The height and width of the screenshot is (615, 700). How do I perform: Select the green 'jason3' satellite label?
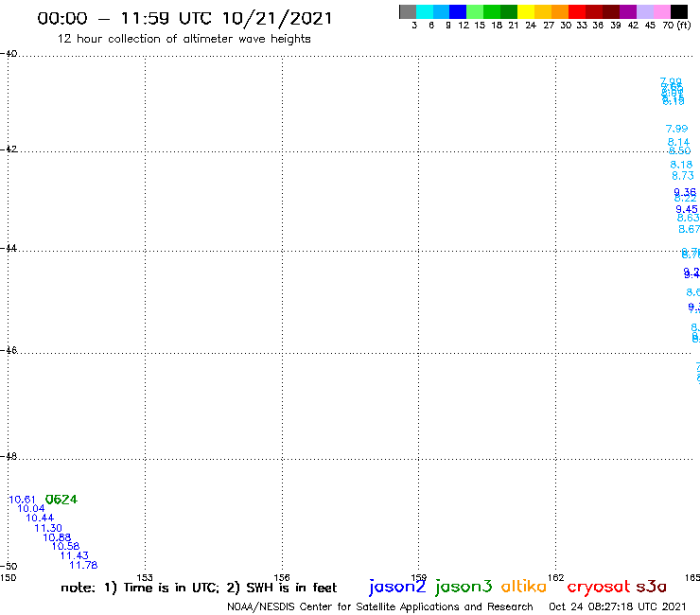[x=464, y=587]
